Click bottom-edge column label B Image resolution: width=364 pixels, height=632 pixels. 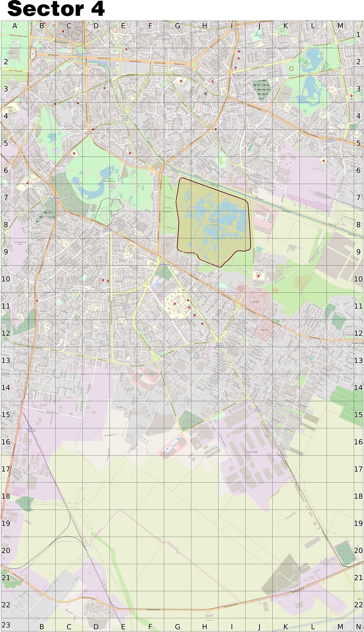pos(42,627)
